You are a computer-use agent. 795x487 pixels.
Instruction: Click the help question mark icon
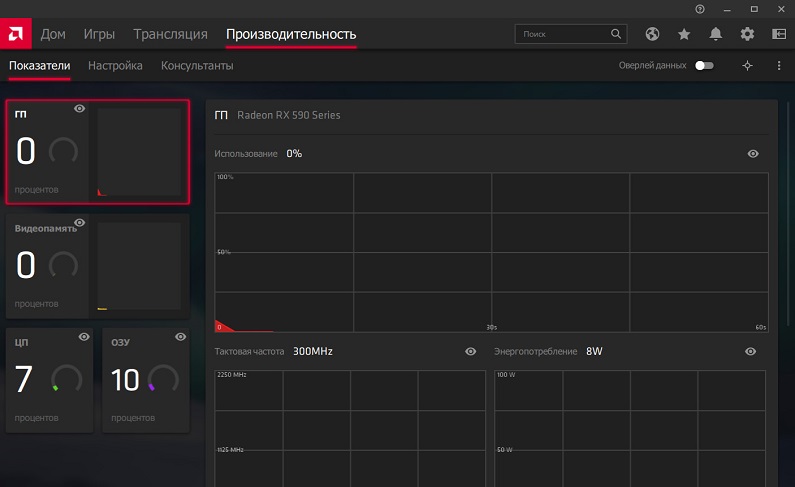coord(699,8)
